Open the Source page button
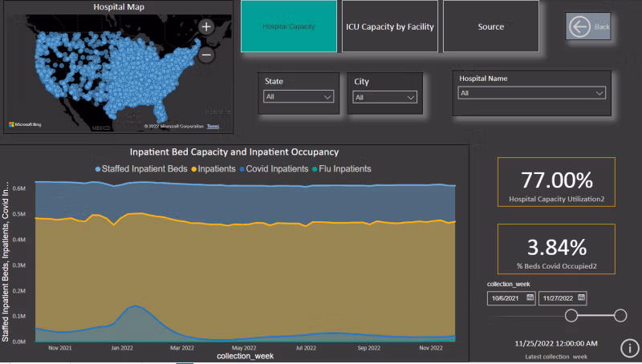Image resolution: width=642 pixels, height=364 pixels. point(490,27)
